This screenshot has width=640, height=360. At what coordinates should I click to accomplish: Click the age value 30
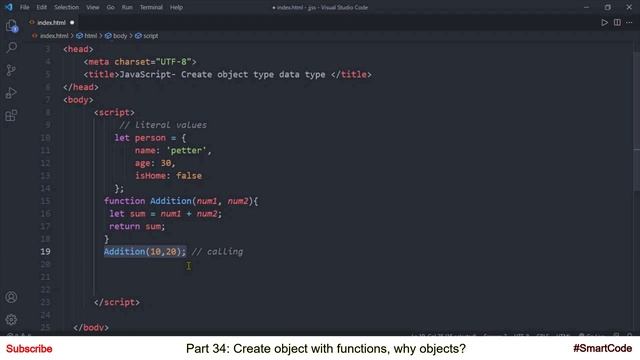[166, 163]
